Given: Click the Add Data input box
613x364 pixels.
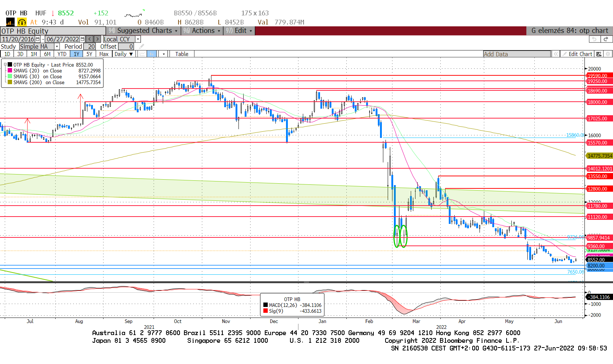Looking at the screenshot, I should pyautogui.click(x=517, y=54).
